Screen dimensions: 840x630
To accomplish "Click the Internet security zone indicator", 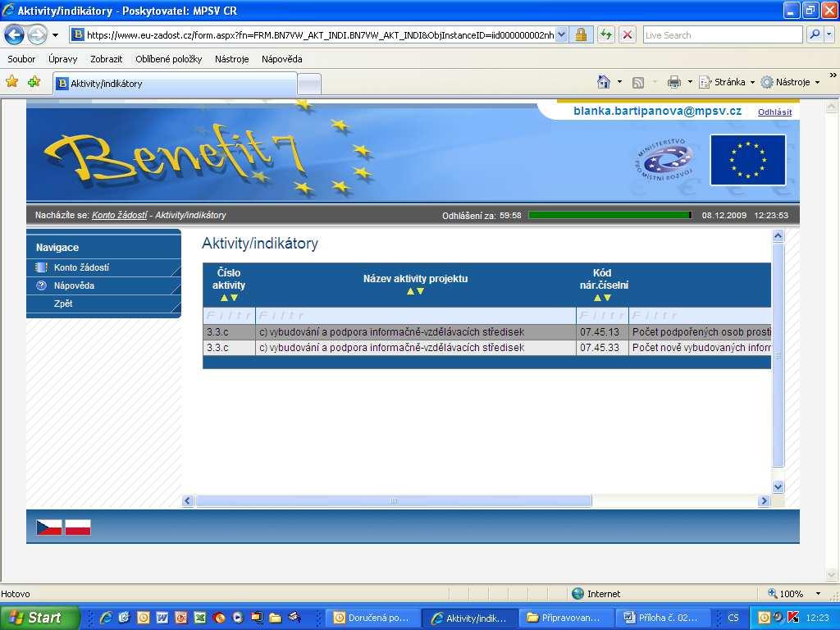I will [596, 594].
